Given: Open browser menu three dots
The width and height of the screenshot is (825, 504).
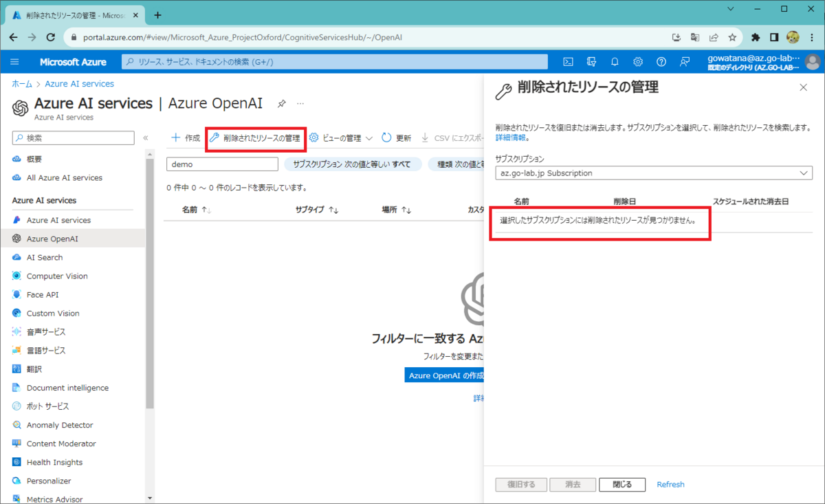Looking at the screenshot, I should pos(813,37).
